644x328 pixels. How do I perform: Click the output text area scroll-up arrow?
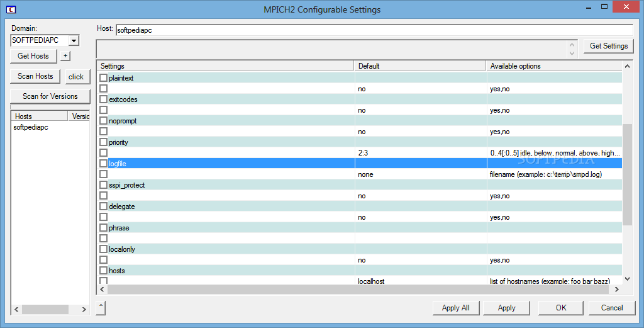tap(572, 45)
